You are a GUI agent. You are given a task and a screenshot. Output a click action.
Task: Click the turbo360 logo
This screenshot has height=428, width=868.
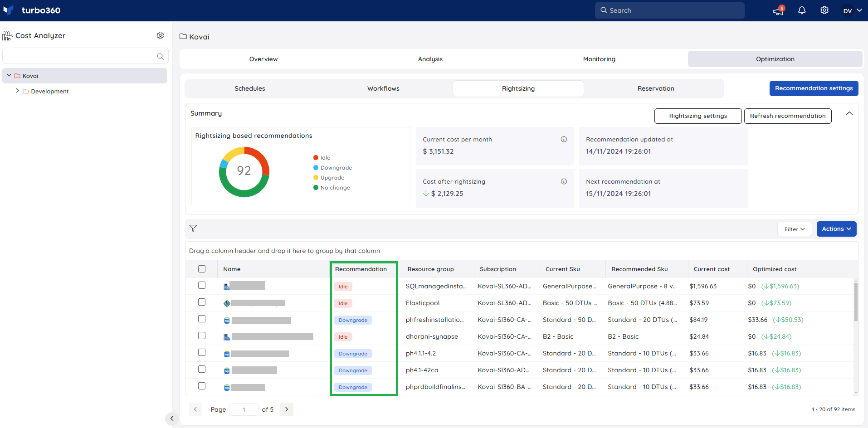[x=32, y=10]
